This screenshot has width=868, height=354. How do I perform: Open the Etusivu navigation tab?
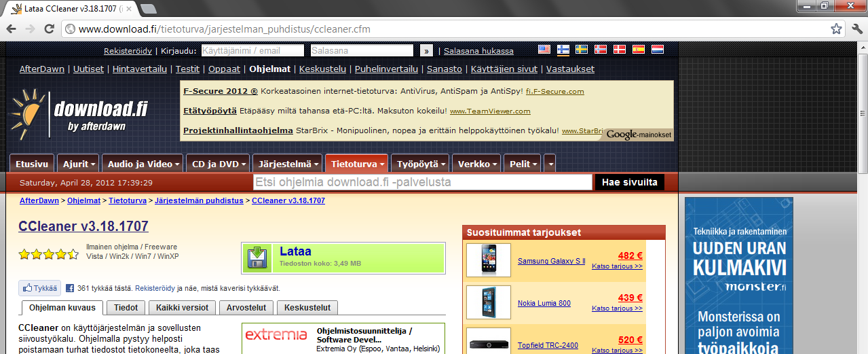32,164
